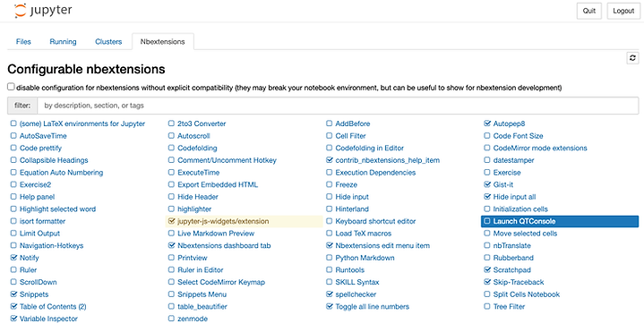Screen dimensions: 644x332
Task: Select the Cell Filter extension
Action: 350,136
